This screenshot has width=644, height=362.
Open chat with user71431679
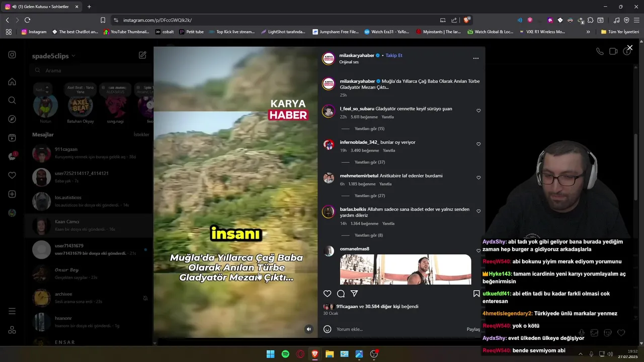point(88,249)
